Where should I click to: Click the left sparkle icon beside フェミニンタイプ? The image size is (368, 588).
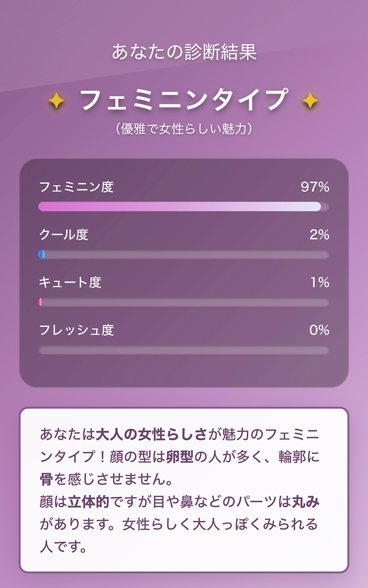pyautogui.click(x=56, y=102)
